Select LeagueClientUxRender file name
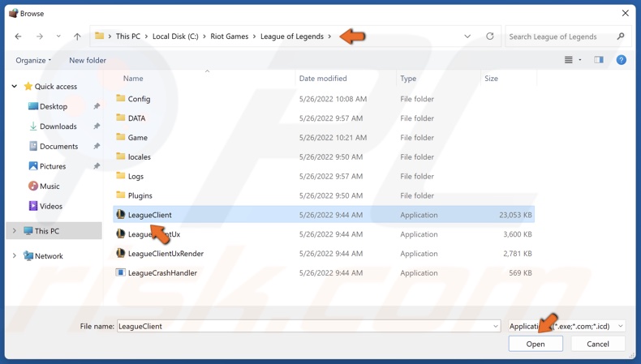This screenshot has width=641, height=364. 166,254
